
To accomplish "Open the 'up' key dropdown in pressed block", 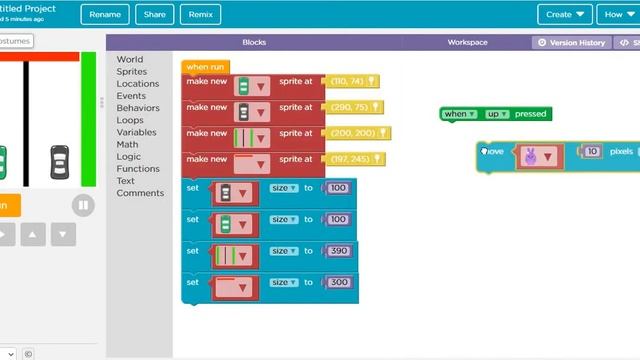I will (x=497, y=114).
